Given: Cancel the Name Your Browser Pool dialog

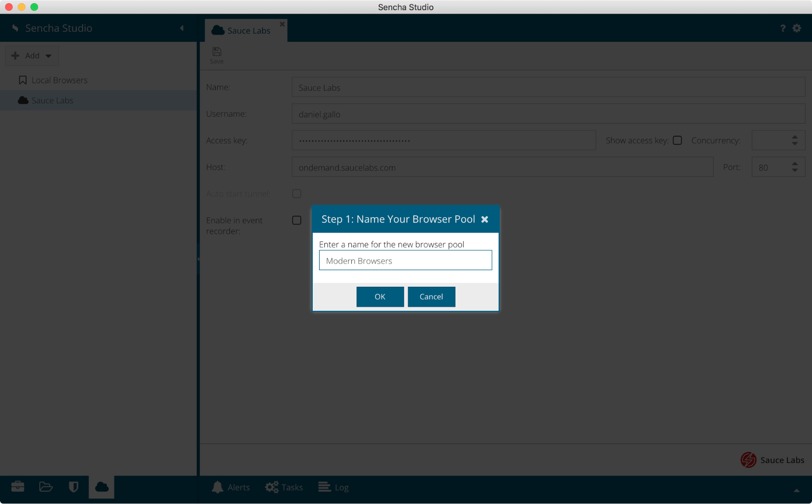Looking at the screenshot, I should coord(431,296).
